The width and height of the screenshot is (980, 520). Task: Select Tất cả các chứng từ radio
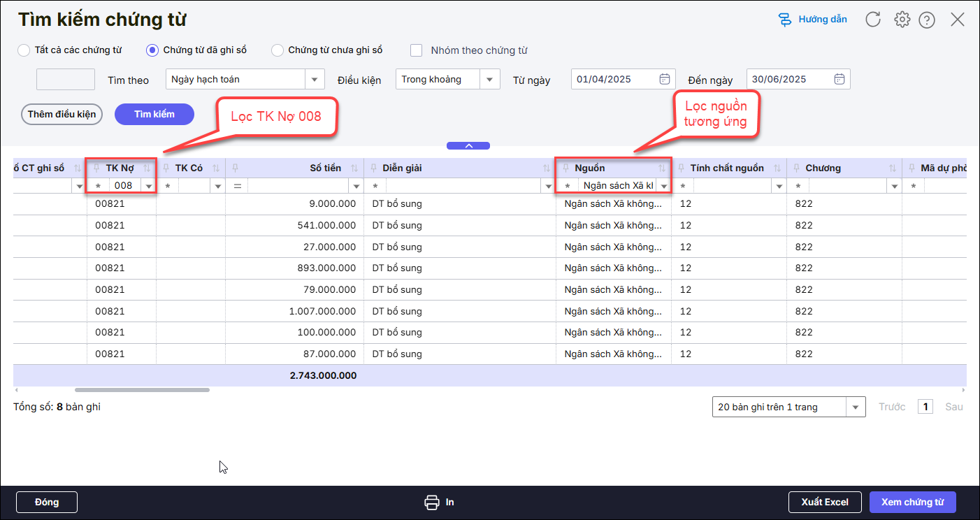(24, 50)
